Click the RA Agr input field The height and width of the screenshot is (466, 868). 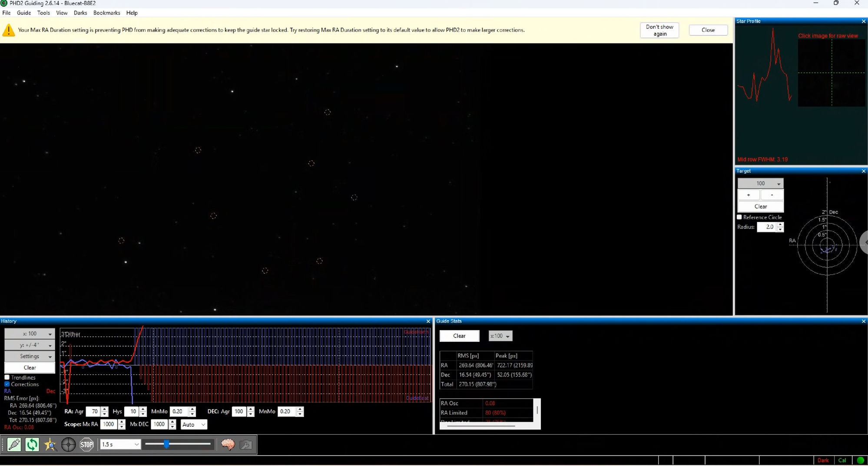pyautogui.click(x=93, y=411)
